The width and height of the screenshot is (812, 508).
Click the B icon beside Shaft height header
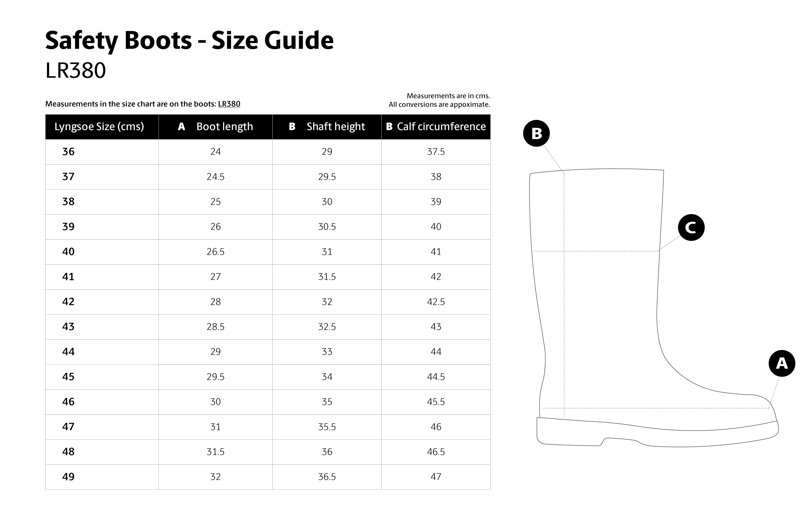click(x=292, y=127)
